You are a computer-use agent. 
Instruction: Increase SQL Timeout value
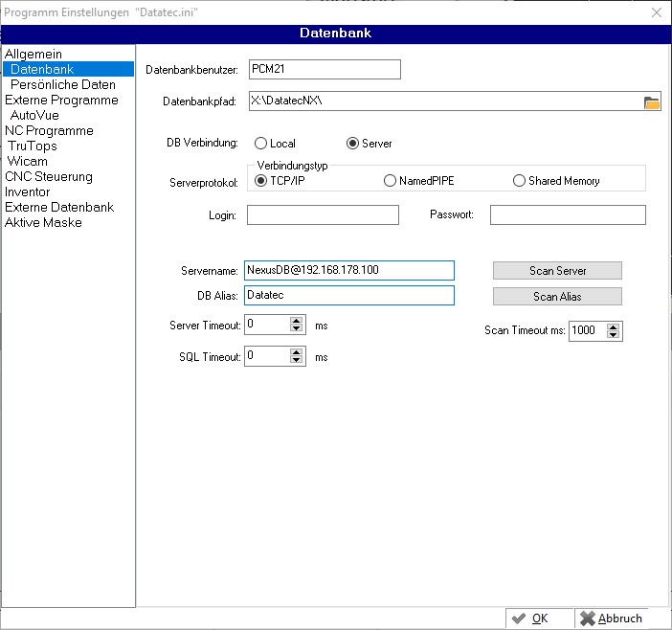(296, 351)
